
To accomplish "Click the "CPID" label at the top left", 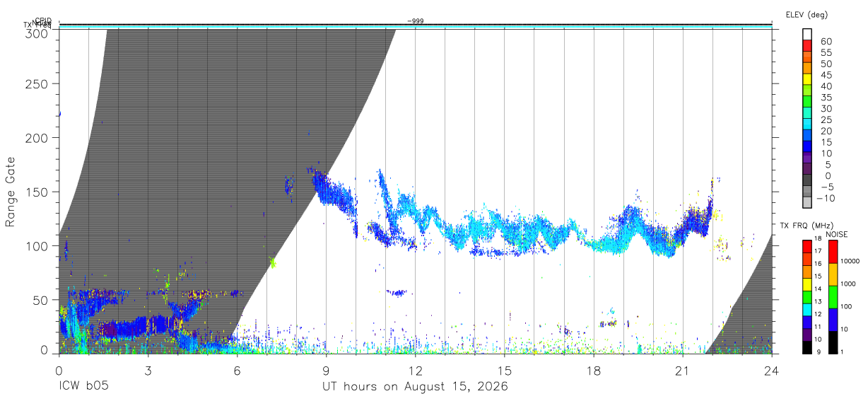I will tap(42, 21).
